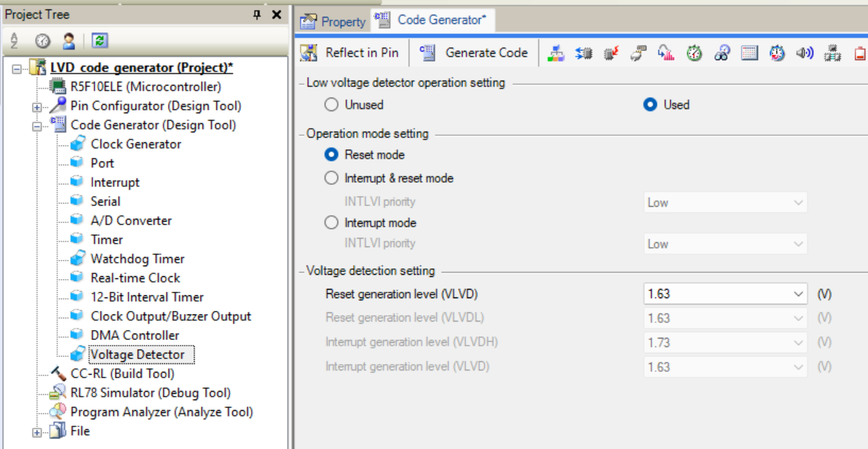Select R5F10ELE (Microcontroller) tree item
The height and width of the screenshot is (449, 868).
coord(146,87)
